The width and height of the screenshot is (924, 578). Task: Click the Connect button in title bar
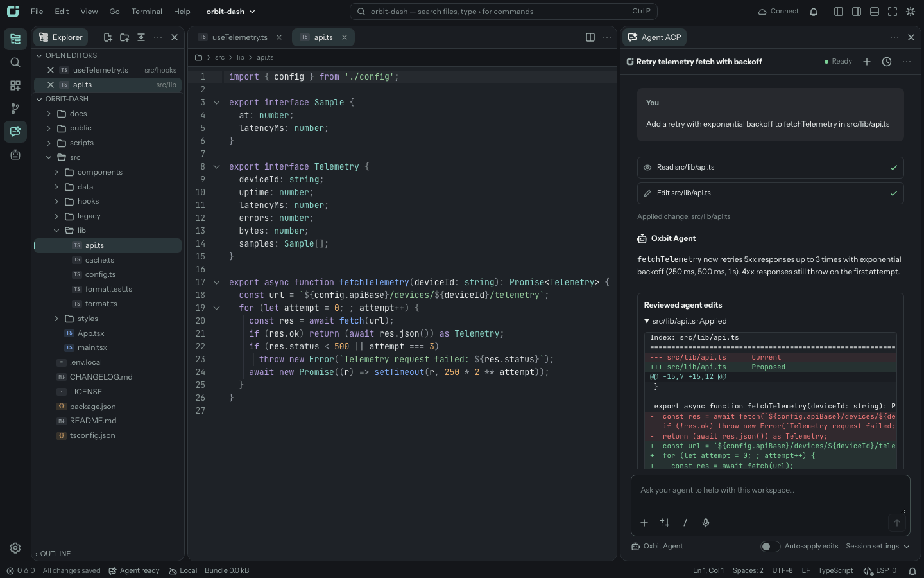tap(778, 12)
